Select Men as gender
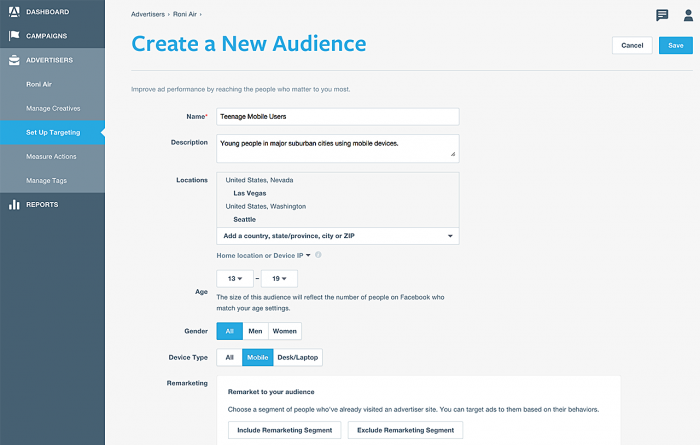Image resolution: width=700 pixels, height=445 pixels. pyautogui.click(x=255, y=331)
